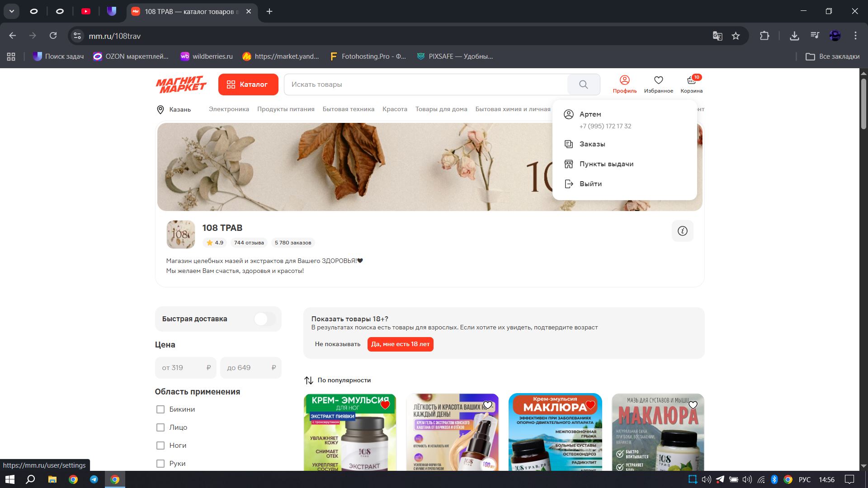This screenshot has width=868, height=488.
Task: Click the Искать товары search field
Action: [x=425, y=84]
